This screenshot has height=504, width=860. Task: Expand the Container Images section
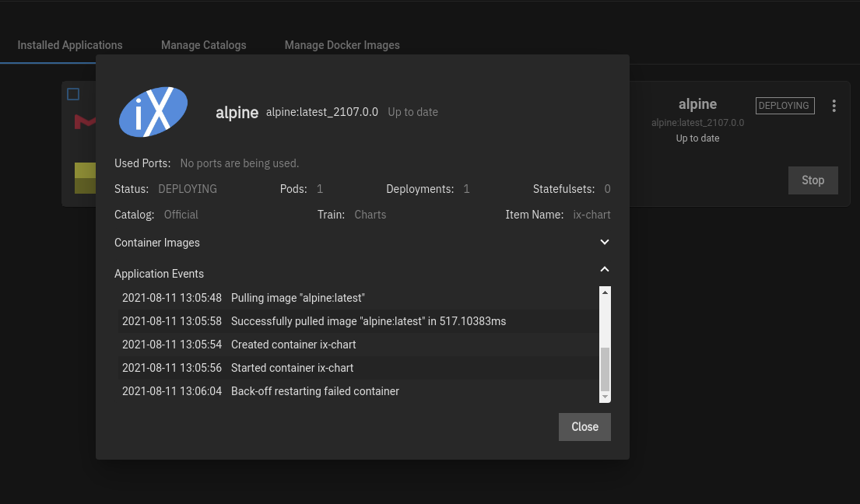pos(604,243)
